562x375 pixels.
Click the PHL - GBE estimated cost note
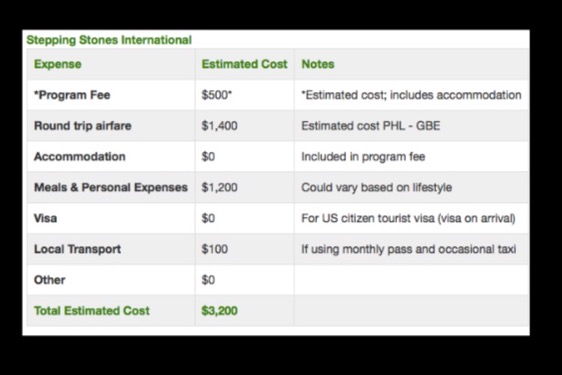371,126
